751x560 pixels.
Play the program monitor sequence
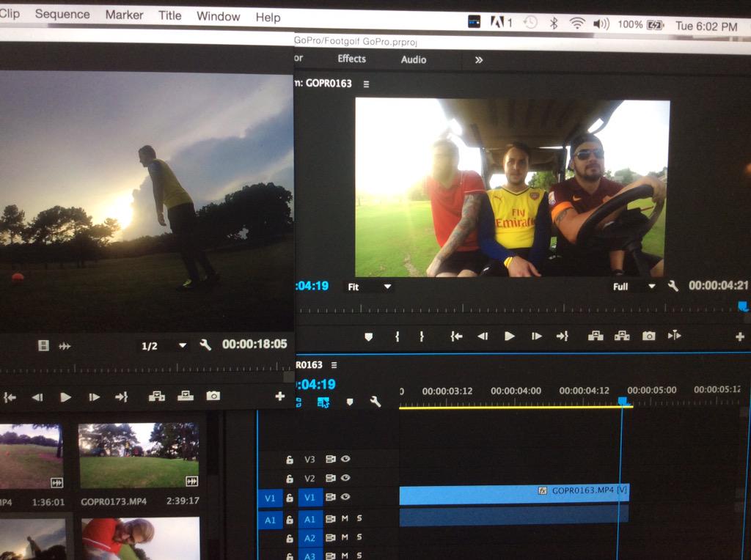[509, 336]
